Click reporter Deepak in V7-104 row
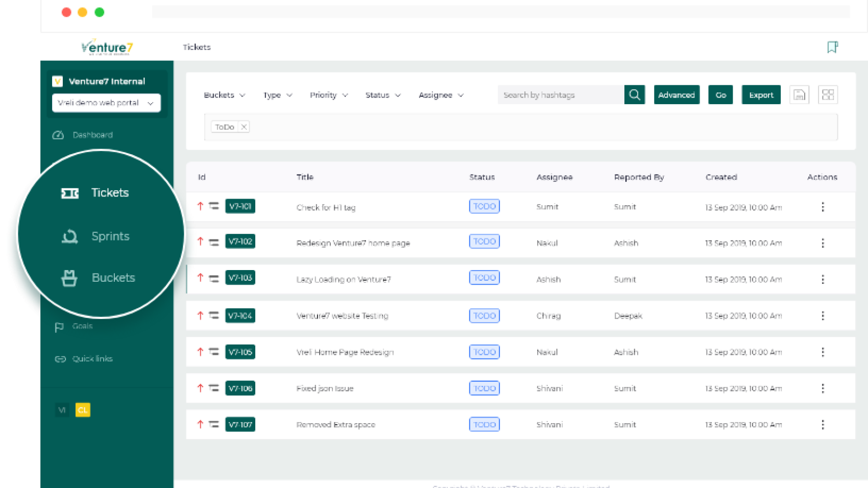Screen dimensions: 868x488 (x=628, y=316)
